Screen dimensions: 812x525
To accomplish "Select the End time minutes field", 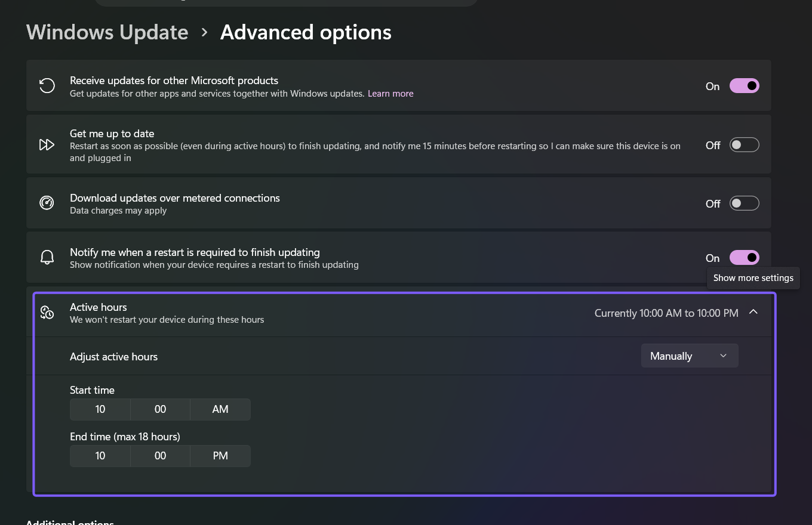I will [161, 456].
